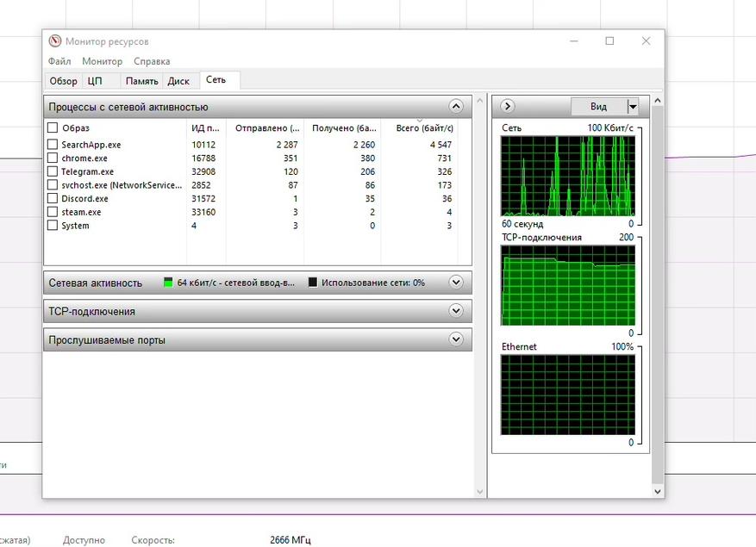Sort by the Отправлено column header
Viewport: 756px width, 547px height.
[266, 127]
